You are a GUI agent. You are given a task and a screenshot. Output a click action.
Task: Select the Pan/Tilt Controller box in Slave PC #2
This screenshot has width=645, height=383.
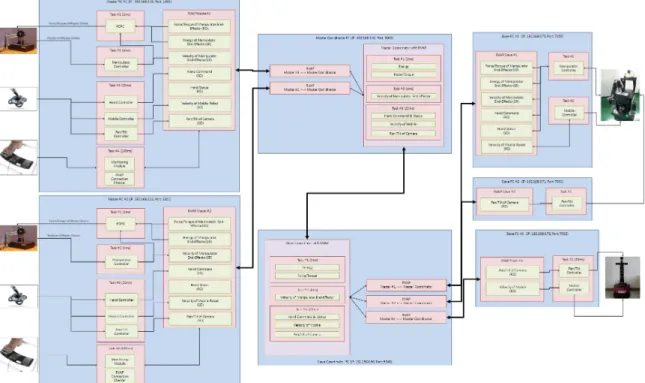(566, 203)
